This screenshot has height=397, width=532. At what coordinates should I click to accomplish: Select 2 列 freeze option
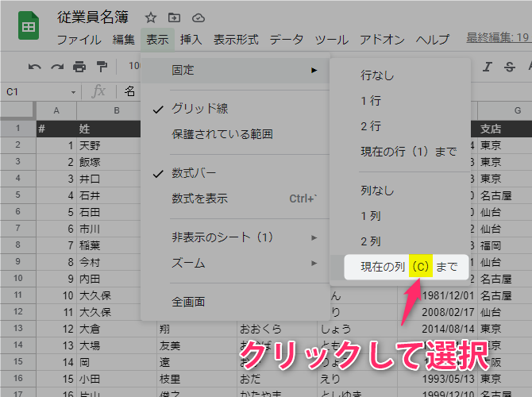[x=400, y=241]
